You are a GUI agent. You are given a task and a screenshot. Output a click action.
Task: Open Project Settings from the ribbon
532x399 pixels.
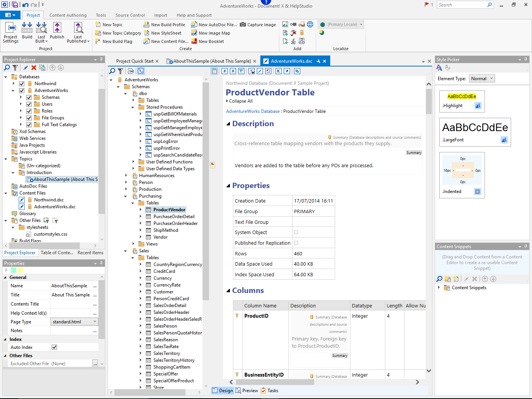(x=11, y=33)
